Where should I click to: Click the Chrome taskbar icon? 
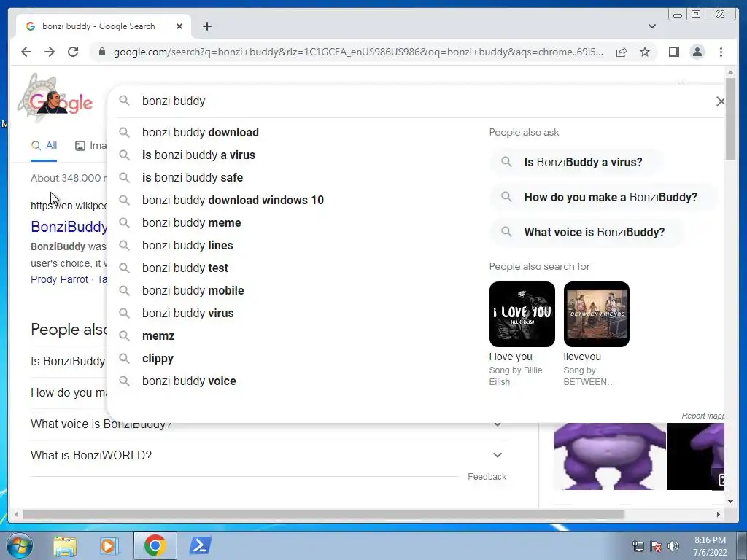coord(155,545)
